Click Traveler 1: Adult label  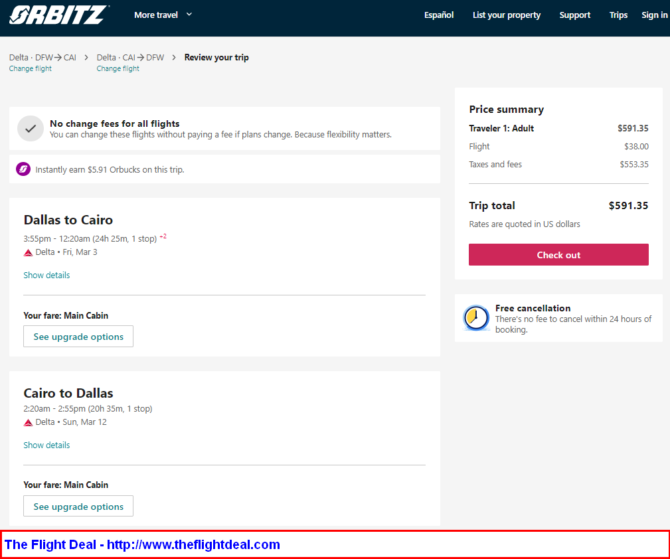501,128
